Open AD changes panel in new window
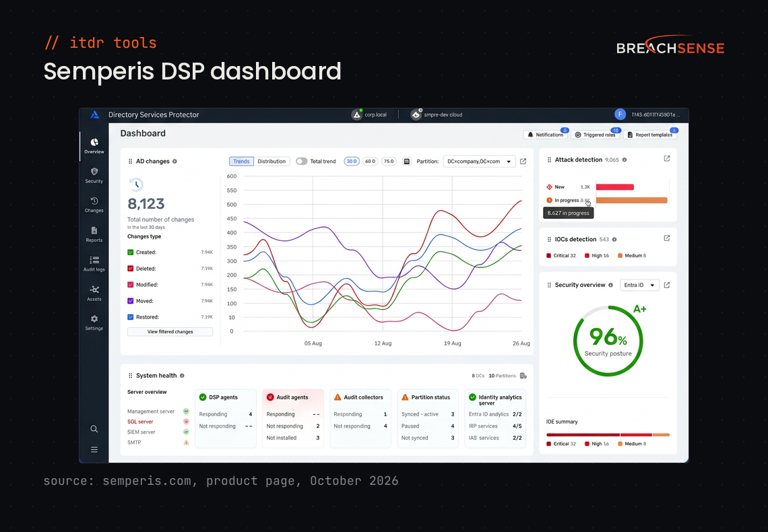The width and height of the screenshot is (768, 532). (523, 162)
